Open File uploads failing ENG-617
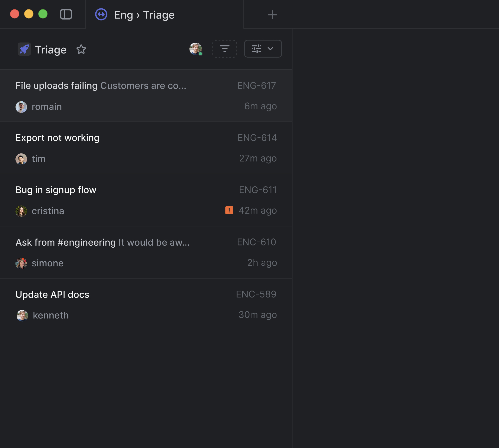Screen dimensions: 499x448 pos(146,95)
